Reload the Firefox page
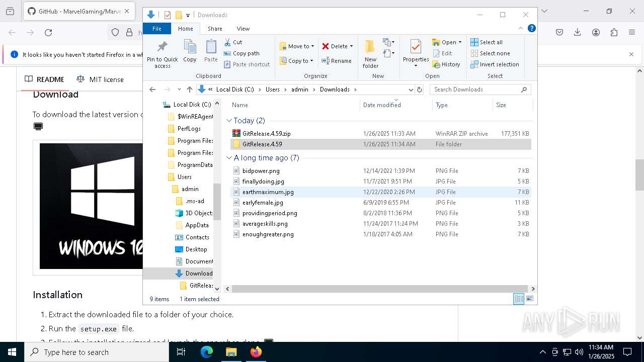Viewport: 644px width, 362px height. pyautogui.click(x=48, y=32)
